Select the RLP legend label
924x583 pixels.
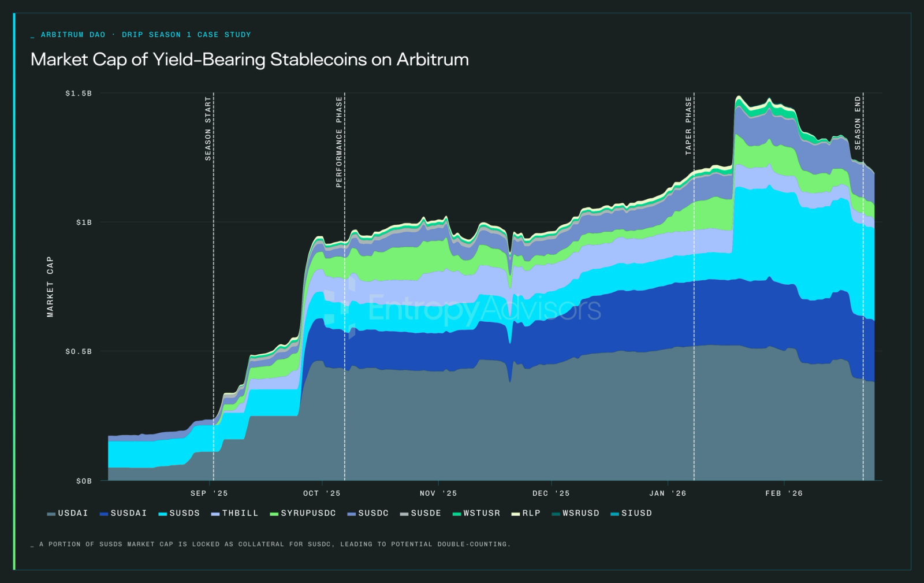[532, 513]
